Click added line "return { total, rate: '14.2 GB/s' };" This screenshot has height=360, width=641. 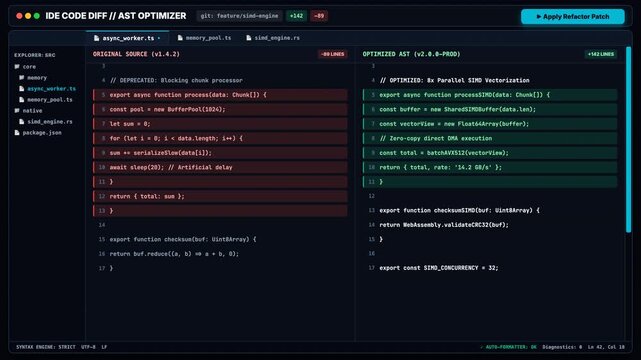point(490,167)
